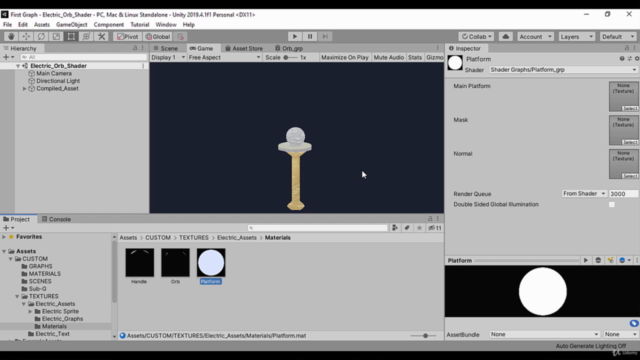Image resolution: width=640 pixels, height=360 pixels.
Task: Open the Component menu
Action: (109, 25)
